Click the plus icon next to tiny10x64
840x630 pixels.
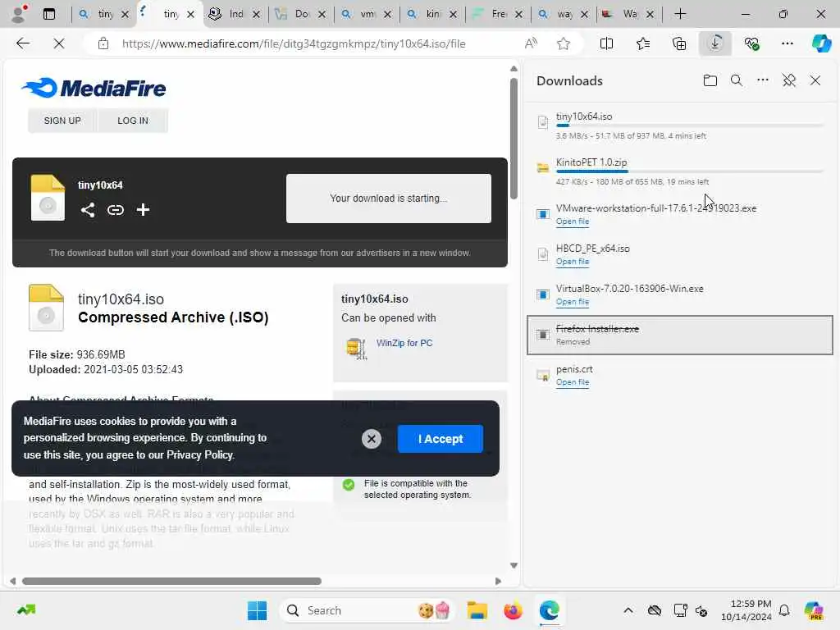pos(143,210)
